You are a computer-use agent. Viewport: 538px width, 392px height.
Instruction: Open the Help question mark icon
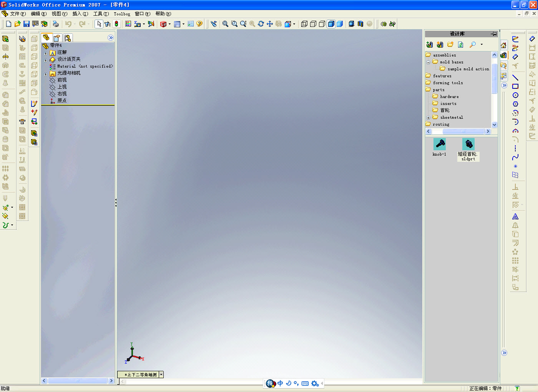pos(199,24)
